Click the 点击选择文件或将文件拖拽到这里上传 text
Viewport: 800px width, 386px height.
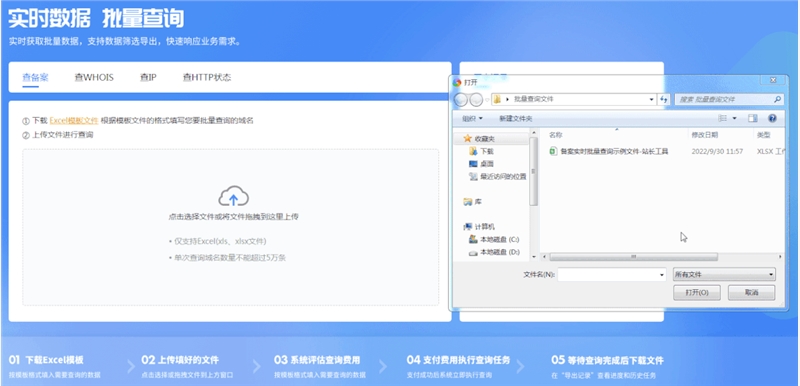coord(233,217)
